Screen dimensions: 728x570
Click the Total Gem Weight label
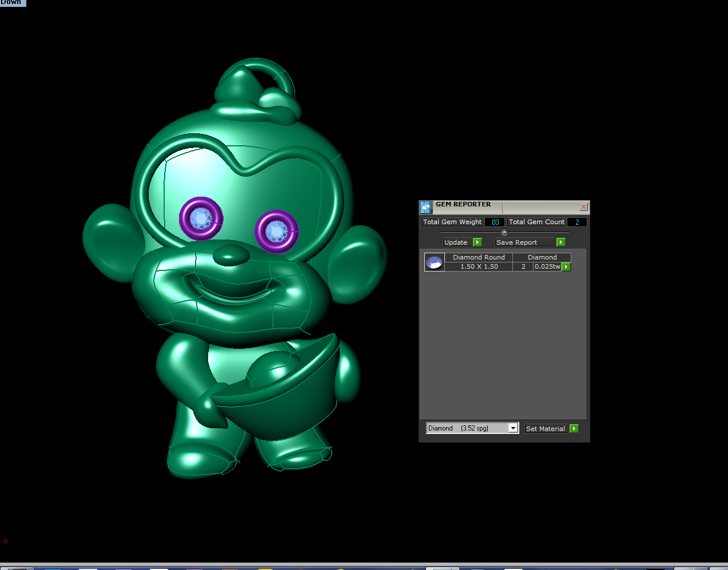click(452, 222)
